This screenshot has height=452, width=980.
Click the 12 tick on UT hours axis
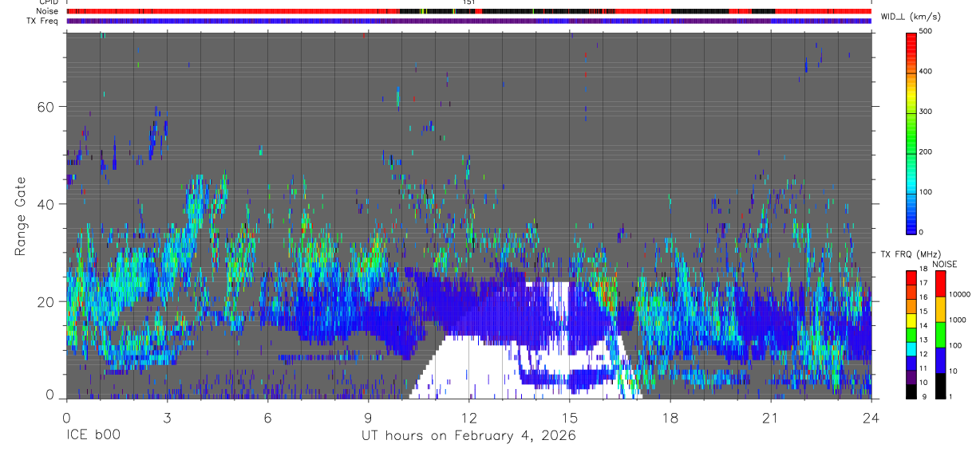(x=469, y=417)
